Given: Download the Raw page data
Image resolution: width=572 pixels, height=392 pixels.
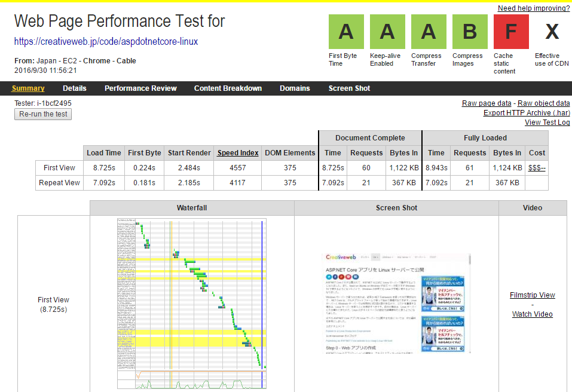Looking at the screenshot, I should (x=487, y=103).
